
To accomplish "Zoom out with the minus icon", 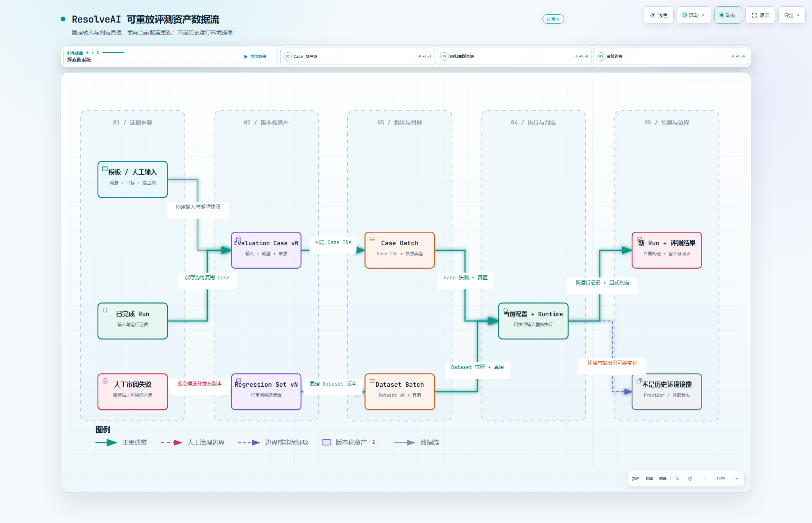I will (x=705, y=479).
